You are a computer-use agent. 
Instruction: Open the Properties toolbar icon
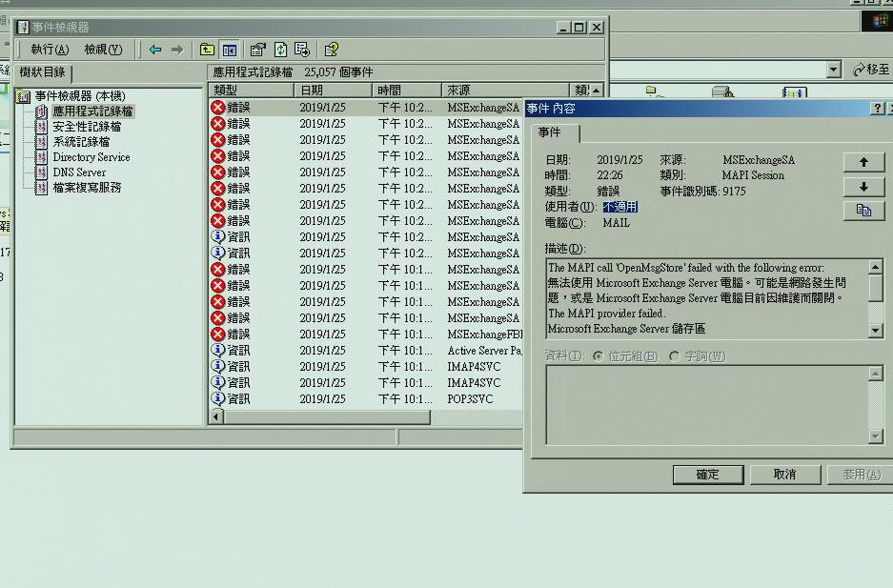258,50
